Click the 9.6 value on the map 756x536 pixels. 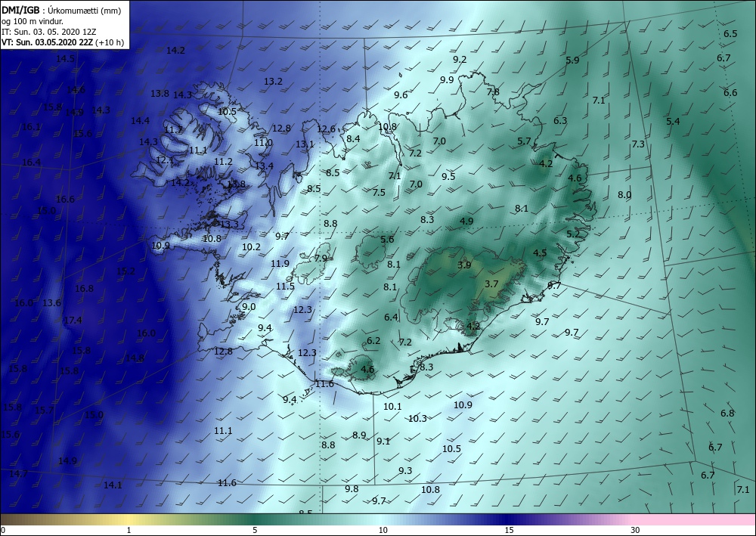[401, 95]
